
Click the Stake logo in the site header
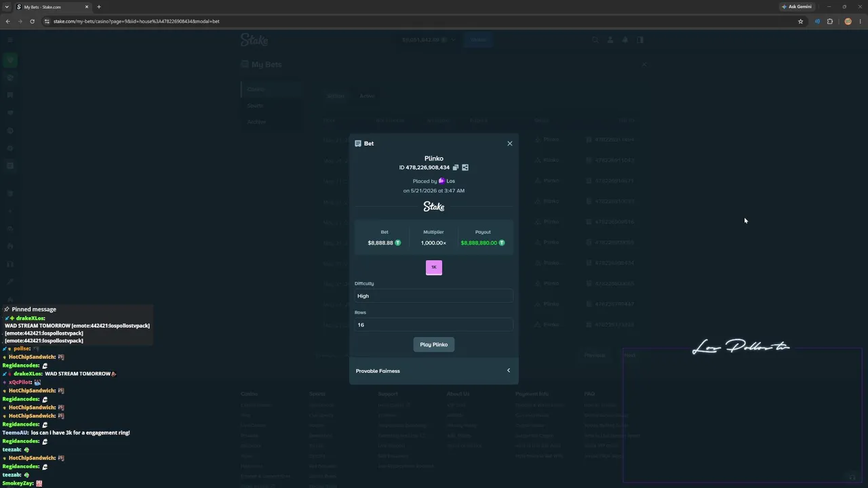point(254,40)
